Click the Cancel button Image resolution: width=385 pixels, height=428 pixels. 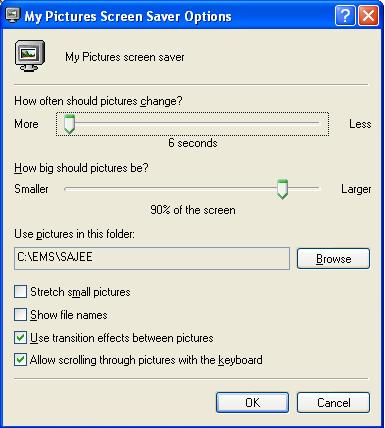[333, 402]
